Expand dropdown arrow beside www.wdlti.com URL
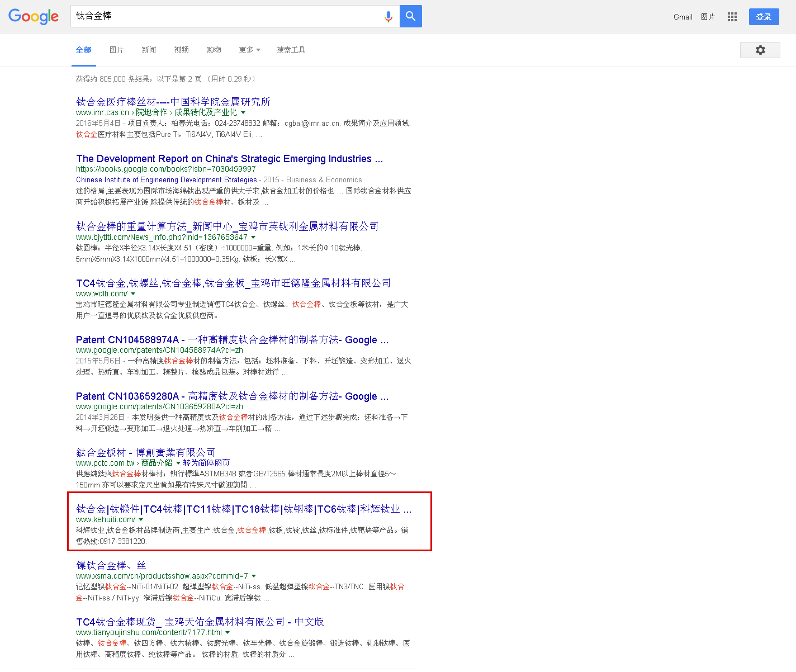This screenshot has width=796, height=672. point(133,294)
